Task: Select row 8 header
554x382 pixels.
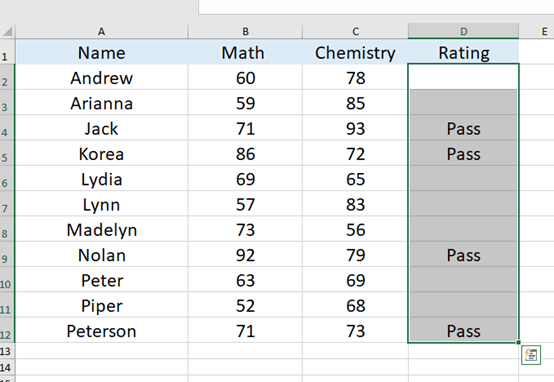Action: (7, 229)
